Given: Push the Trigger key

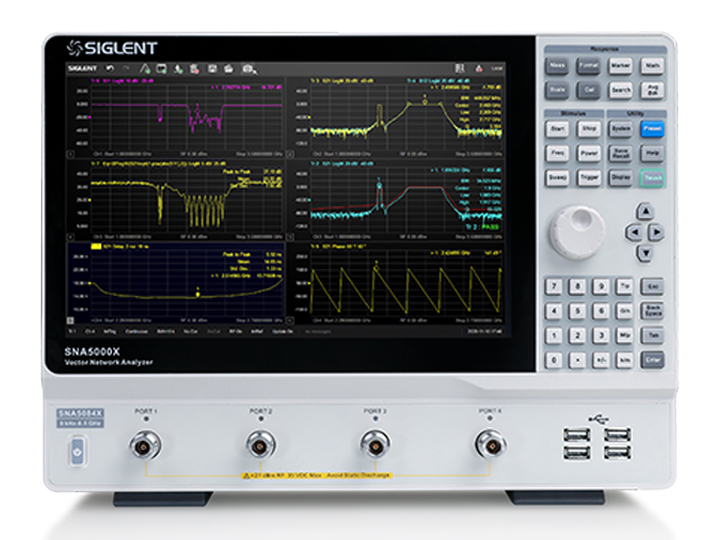Looking at the screenshot, I should click(x=589, y=178).
